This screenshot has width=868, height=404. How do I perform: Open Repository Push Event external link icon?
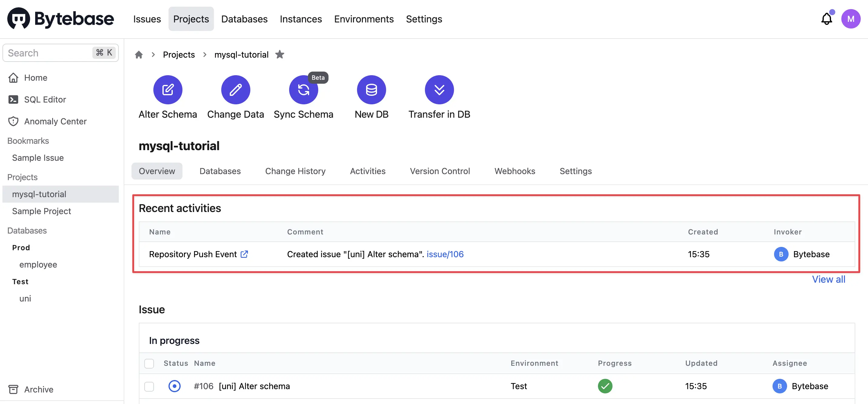coord(244,254)
